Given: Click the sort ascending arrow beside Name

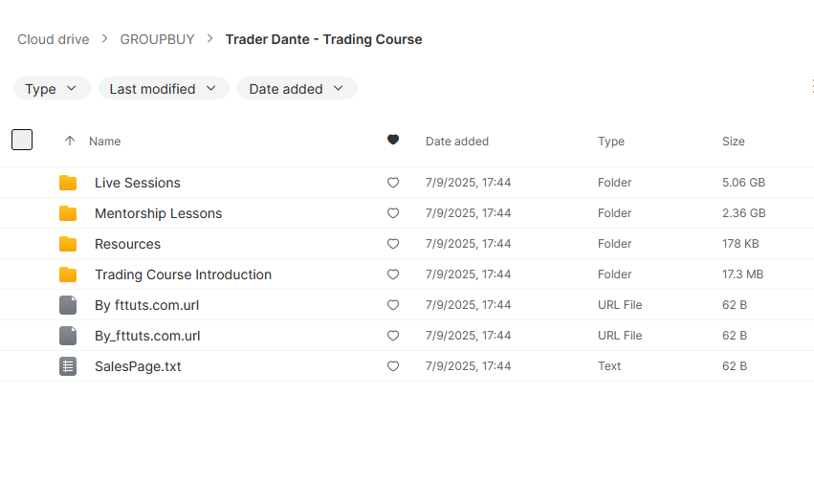Looking at the screenshot, I should coord(70,141).
